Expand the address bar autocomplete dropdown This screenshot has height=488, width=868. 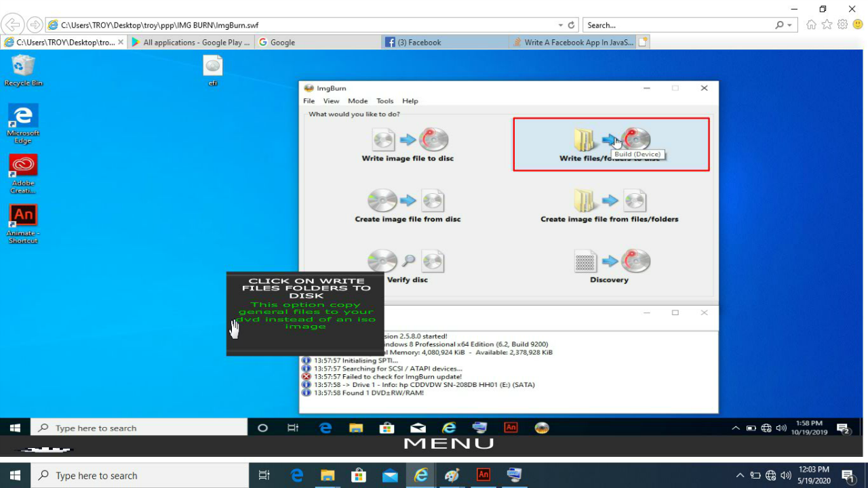(x=560, y=25)
